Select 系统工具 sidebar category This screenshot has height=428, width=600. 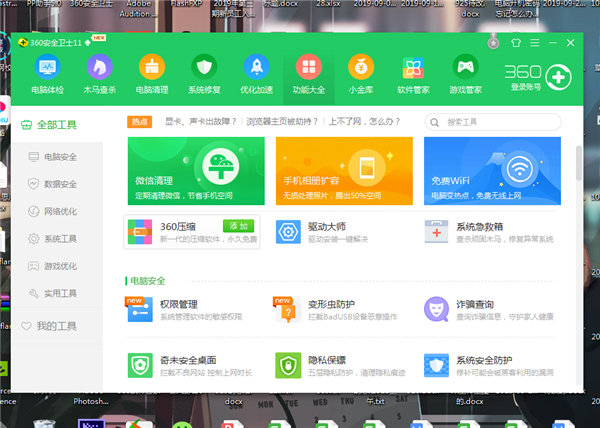click(x=52, y=239)
